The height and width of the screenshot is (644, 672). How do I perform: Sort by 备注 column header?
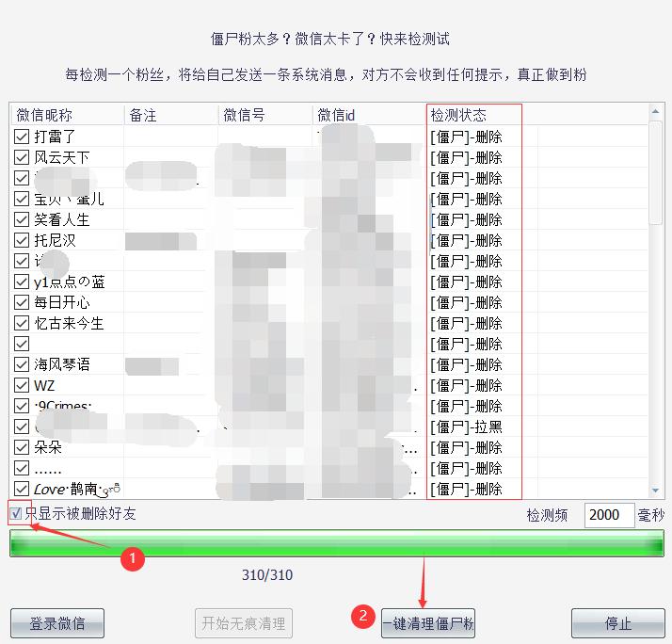(x=171, y=115)
